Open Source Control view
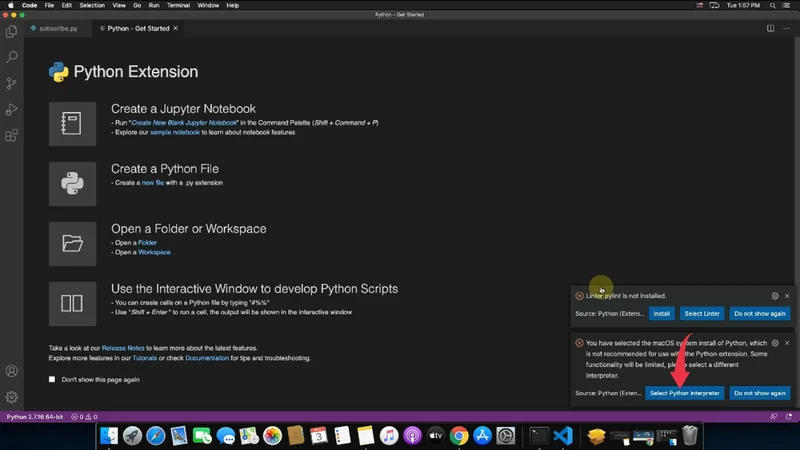800x450 pixels. [x=12, y=84]
